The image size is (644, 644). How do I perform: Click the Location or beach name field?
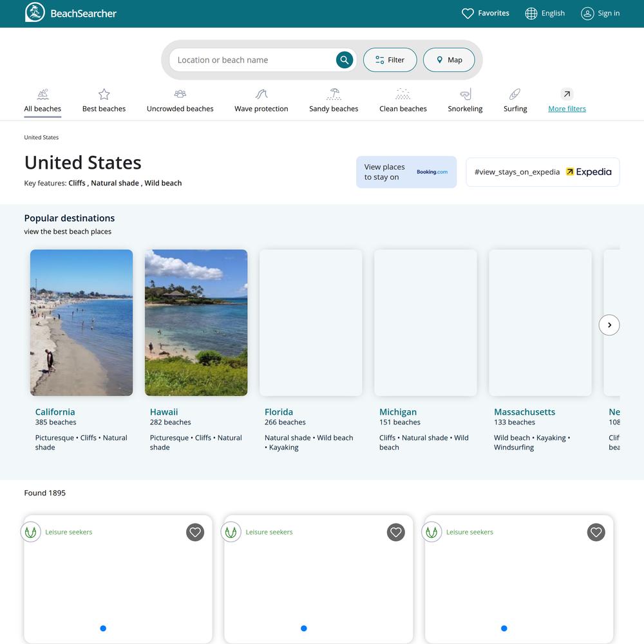(x=251, y=60)
